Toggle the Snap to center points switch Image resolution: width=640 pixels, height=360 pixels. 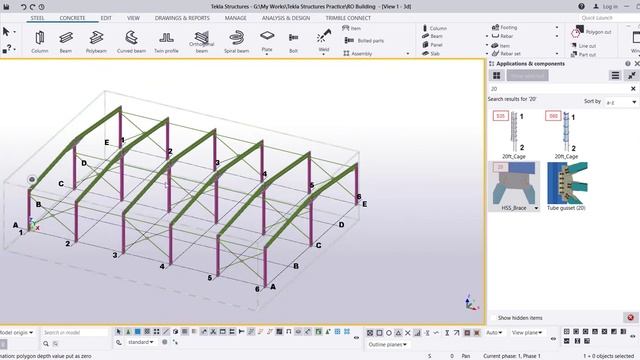389,333
